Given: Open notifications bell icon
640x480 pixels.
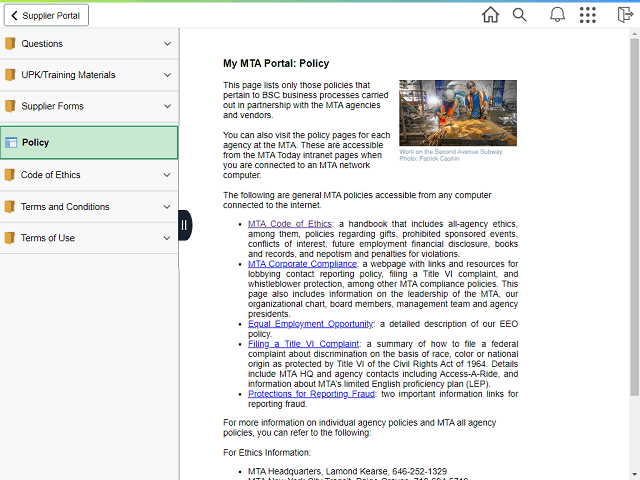Looking at the screenshot, I should point(557,15).
